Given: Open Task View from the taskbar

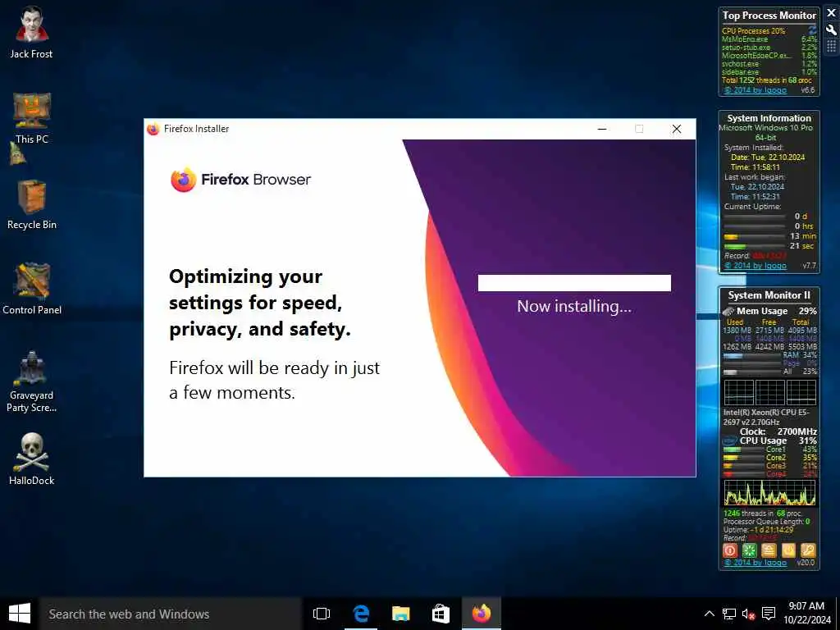Looking at the screenshot, I should pos(322,614).
